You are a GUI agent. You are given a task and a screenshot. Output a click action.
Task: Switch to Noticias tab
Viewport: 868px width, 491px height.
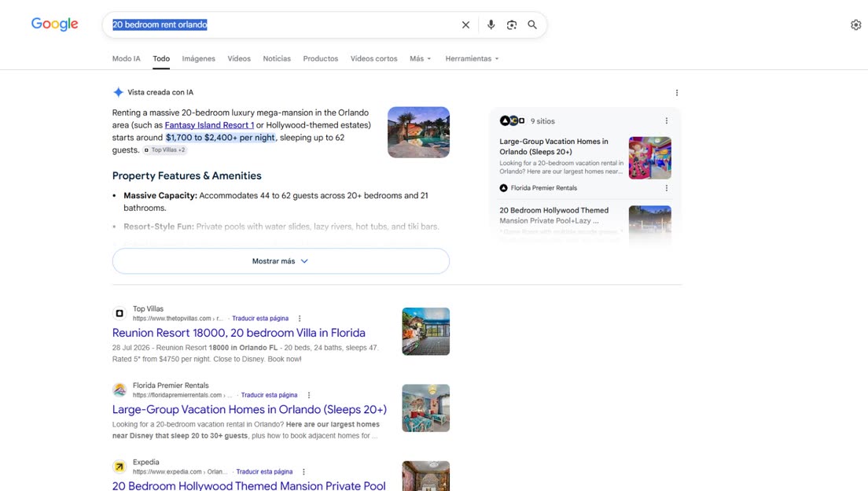point(277,59)
